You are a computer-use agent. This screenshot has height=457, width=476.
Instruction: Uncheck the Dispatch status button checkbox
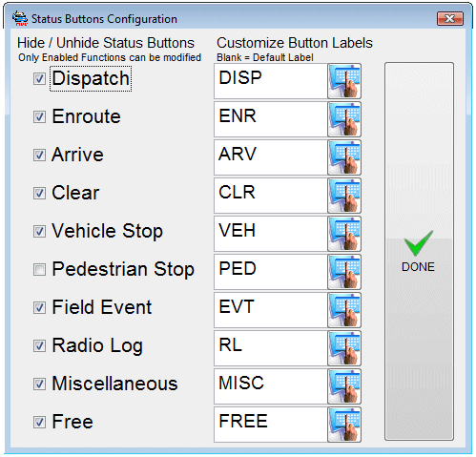(x=39, y=78)
